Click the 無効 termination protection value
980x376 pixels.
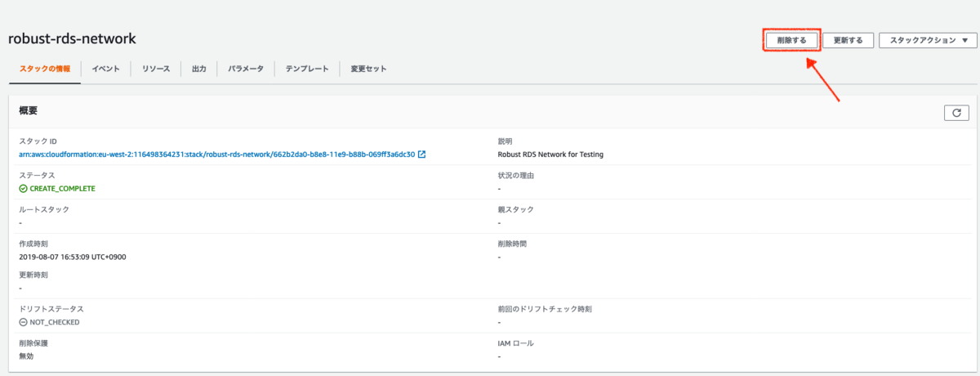click(26, 356)
